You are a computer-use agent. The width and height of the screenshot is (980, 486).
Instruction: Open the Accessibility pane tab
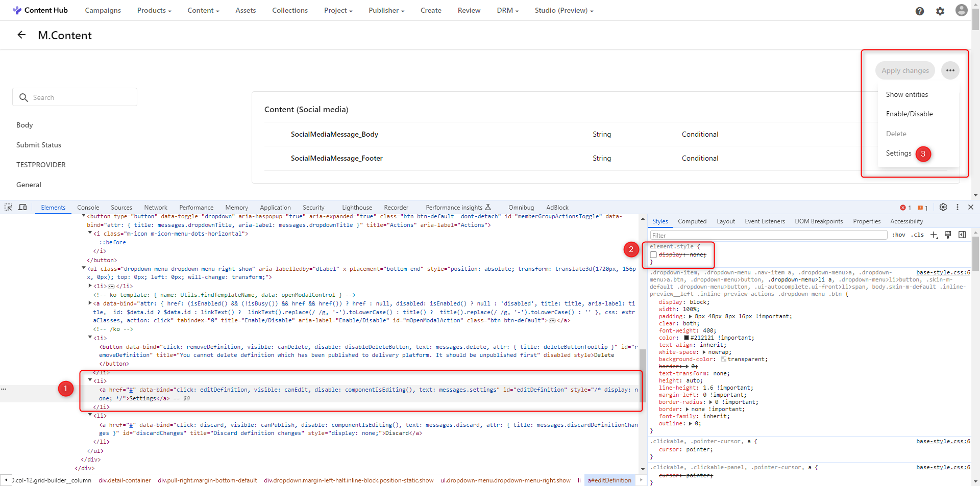pyautogui.click(x=906, y=221)
